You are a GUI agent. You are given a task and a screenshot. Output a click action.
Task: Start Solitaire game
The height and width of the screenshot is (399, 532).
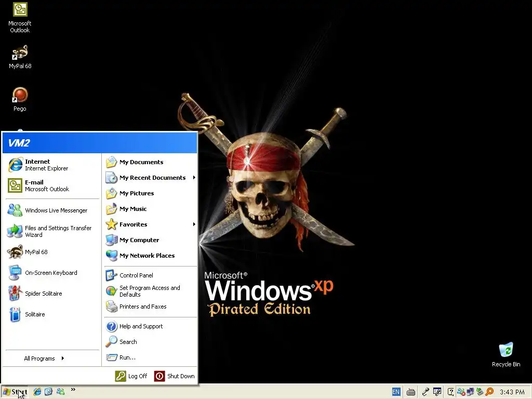coord(52,314)
